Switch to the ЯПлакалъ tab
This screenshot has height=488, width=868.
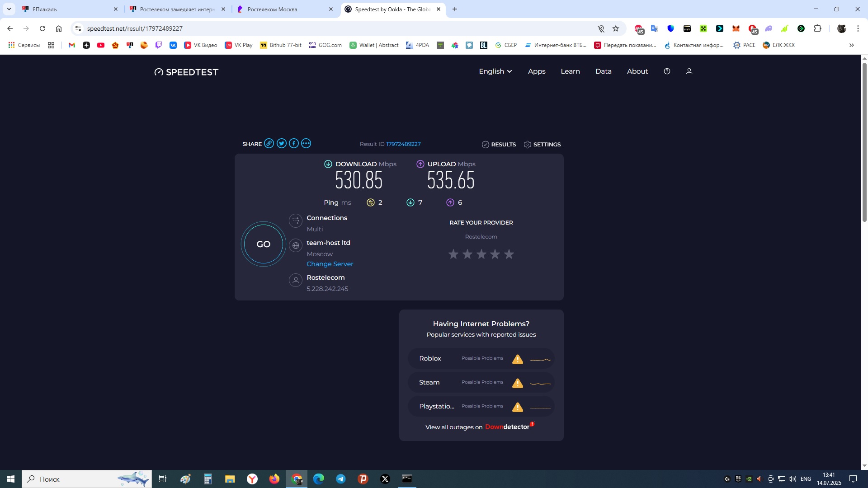(70, 9)
